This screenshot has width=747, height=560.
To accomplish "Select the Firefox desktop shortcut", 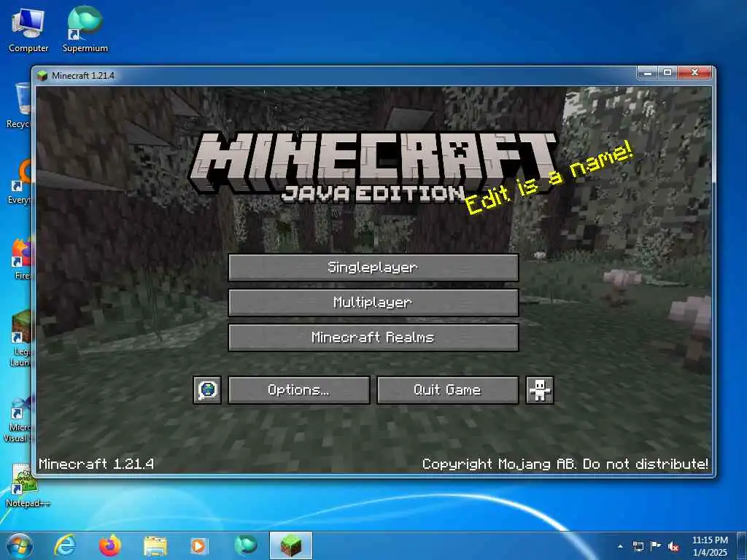I will pos(20,258).
